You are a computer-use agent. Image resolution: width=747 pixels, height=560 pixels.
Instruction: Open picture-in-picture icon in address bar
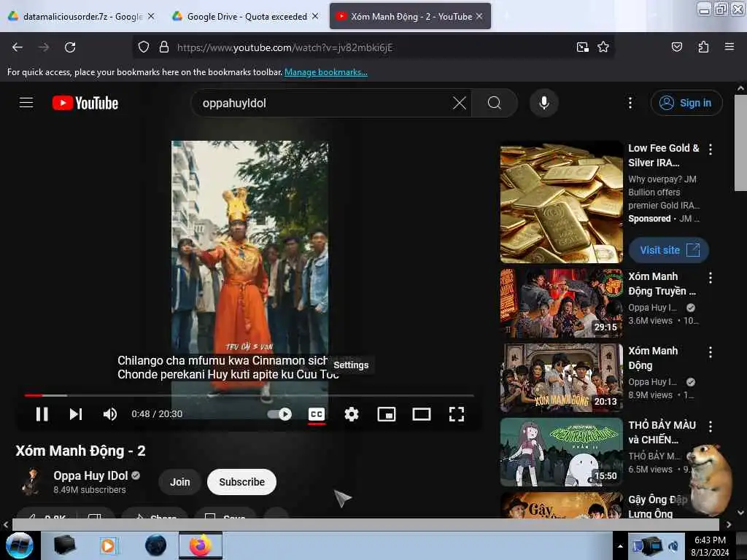(x=582, y=47)
